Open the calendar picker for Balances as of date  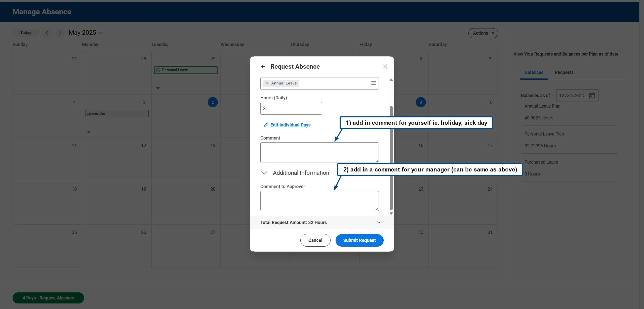[592, 96]
